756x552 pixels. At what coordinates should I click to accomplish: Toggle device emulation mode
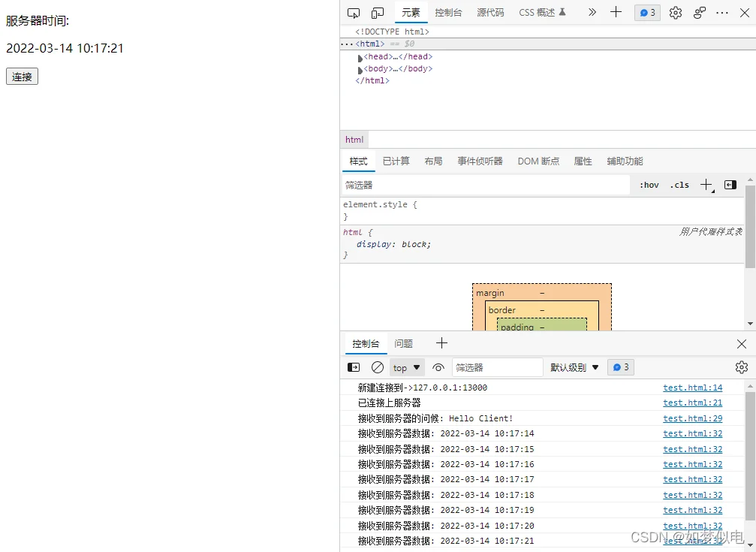[378, 13]
